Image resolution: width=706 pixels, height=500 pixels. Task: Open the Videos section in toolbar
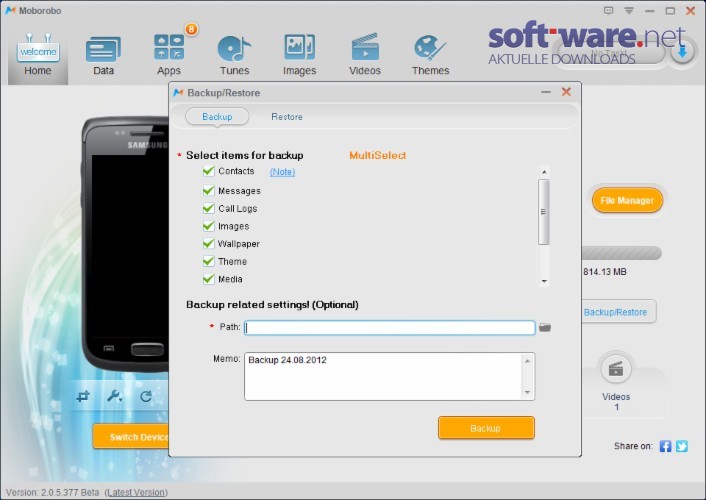[365, 55]
